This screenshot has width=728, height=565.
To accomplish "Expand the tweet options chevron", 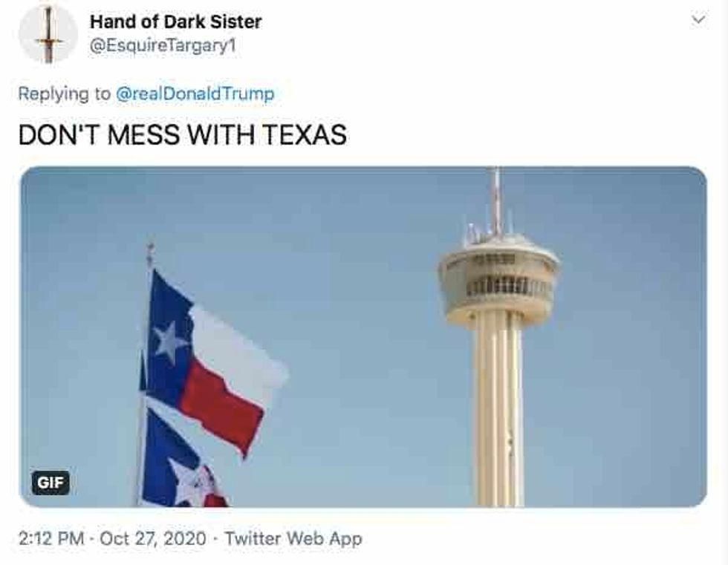I will (698, 19).
